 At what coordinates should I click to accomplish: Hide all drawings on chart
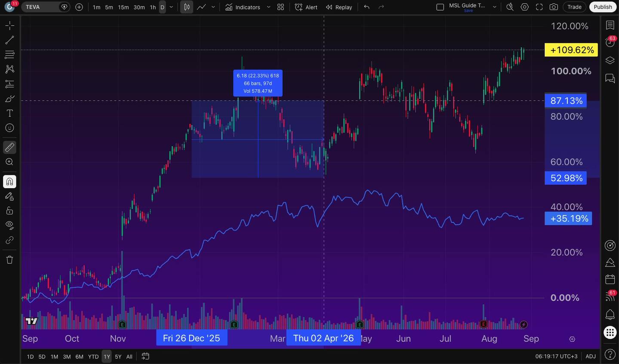click(9, 226)
